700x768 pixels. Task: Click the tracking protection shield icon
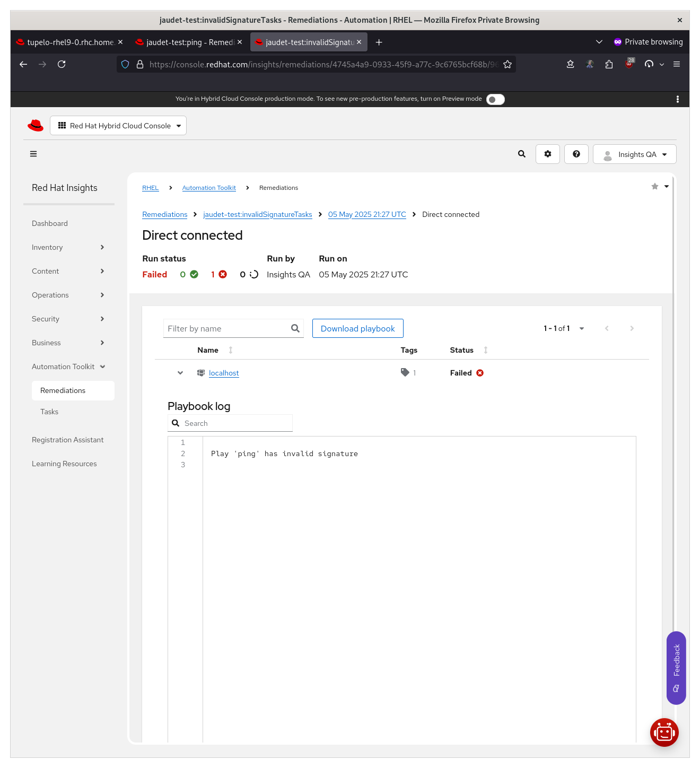click(x=125, y=64)
